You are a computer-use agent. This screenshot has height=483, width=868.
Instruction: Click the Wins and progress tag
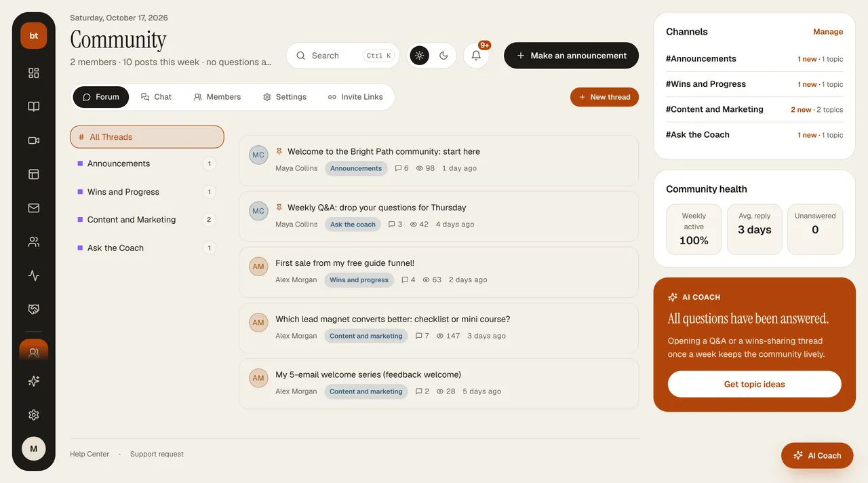(x=359, y=280)
